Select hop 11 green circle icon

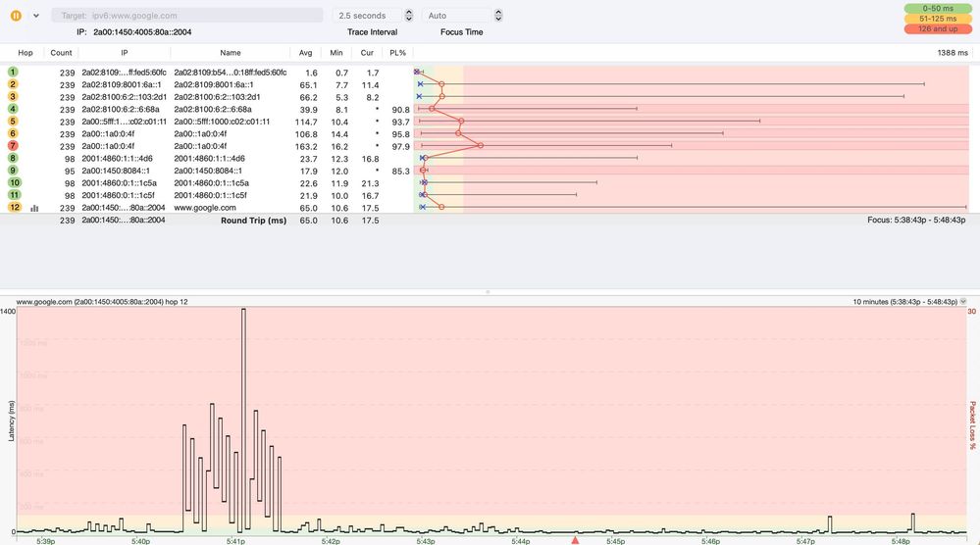click(15, 195)
